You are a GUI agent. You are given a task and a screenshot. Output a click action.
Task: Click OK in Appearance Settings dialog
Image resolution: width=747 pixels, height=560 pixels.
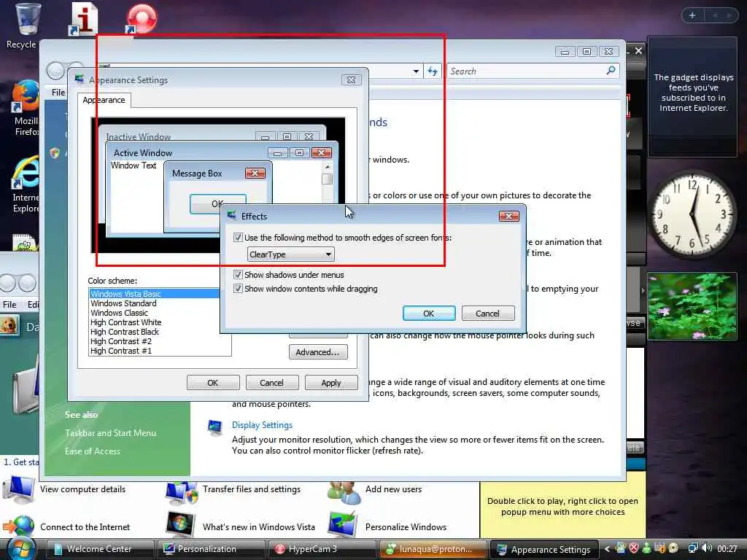(x=213, y=382)
